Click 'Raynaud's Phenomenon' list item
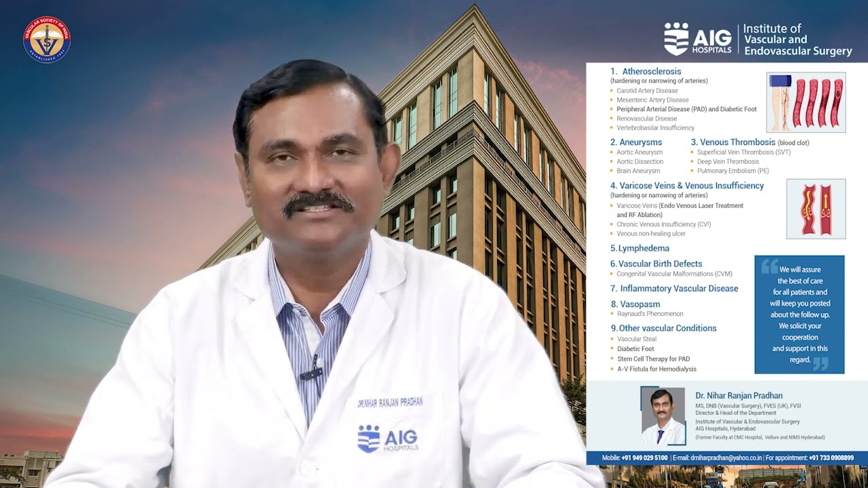The width and height of the screenshot is (868, 488). (x=650, y=314)
